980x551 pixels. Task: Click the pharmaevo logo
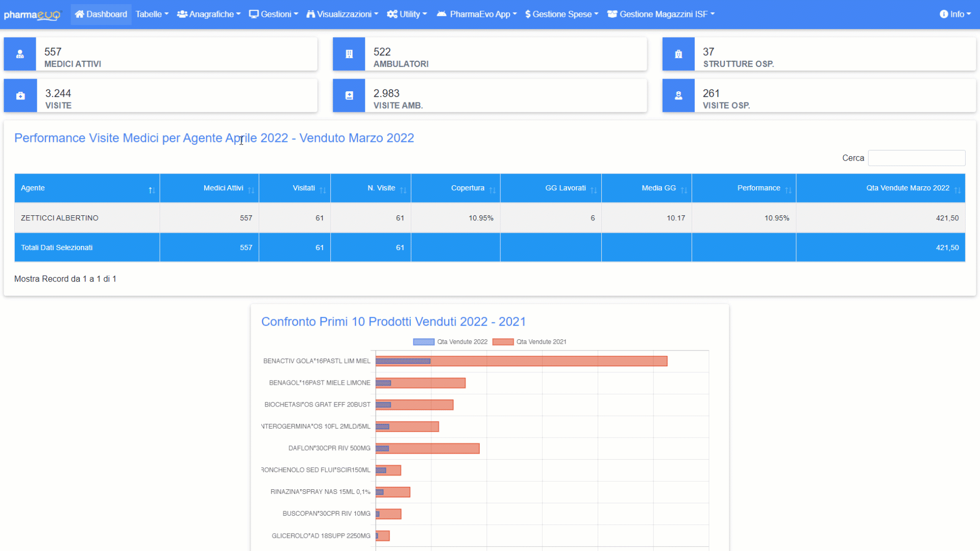click(32, 15)
